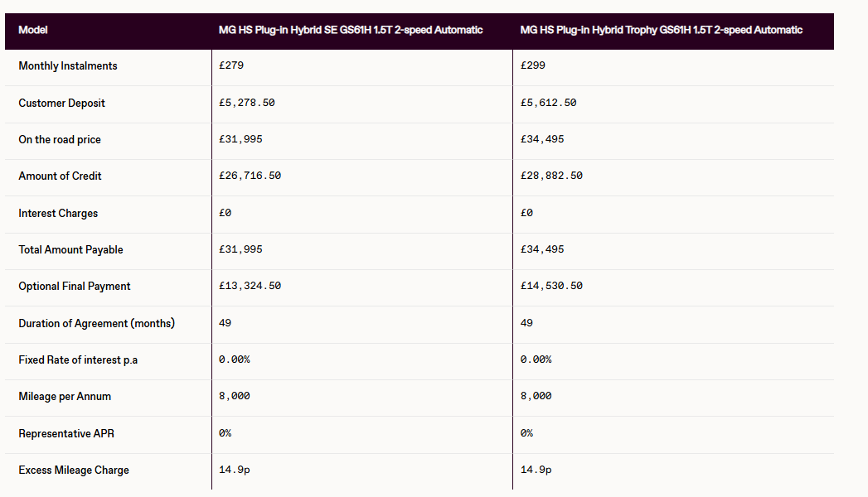Select the MG HS Plug-in Hybrid SE header
The width and height of the screenshot is (868, 497).
(351, 30)
